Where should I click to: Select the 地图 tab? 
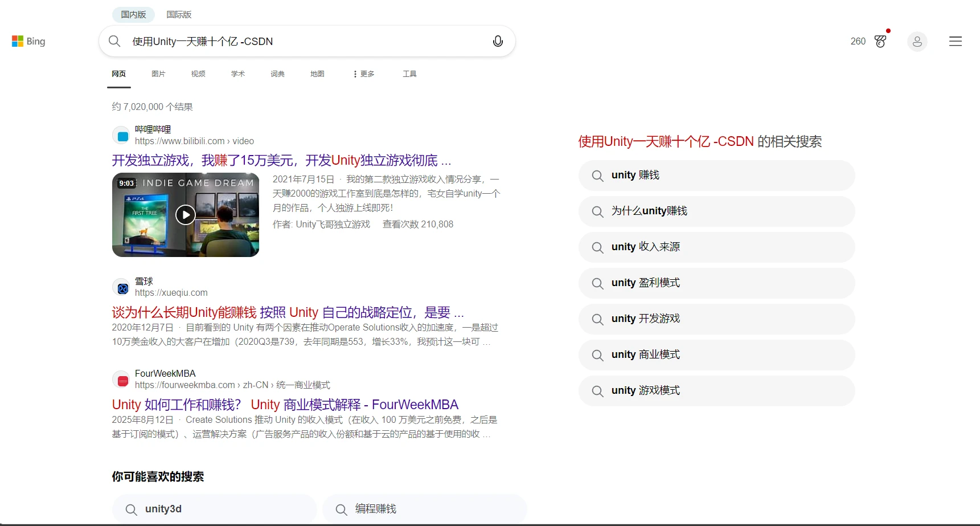coord(318,74)
